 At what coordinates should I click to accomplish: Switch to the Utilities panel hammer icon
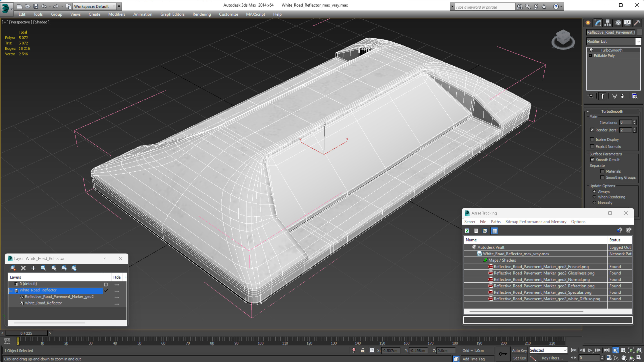coord(637,23)
